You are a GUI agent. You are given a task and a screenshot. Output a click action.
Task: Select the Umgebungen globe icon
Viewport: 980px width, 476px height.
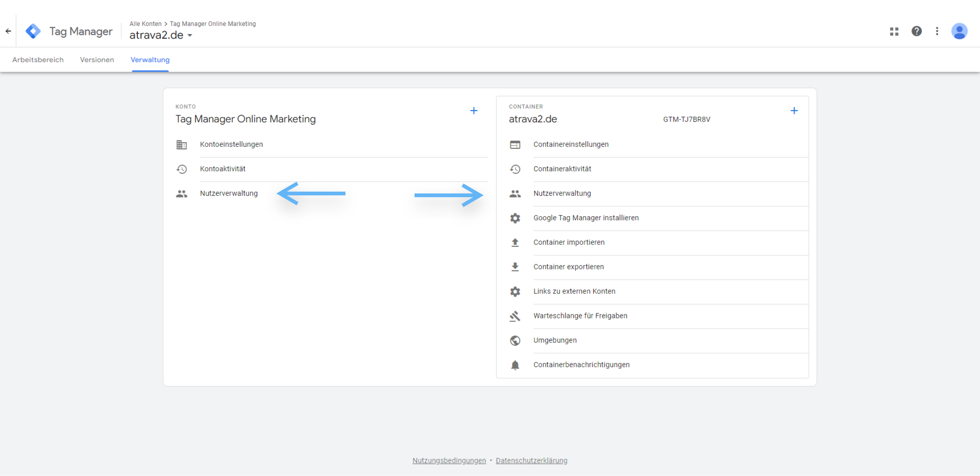(515, 340)
